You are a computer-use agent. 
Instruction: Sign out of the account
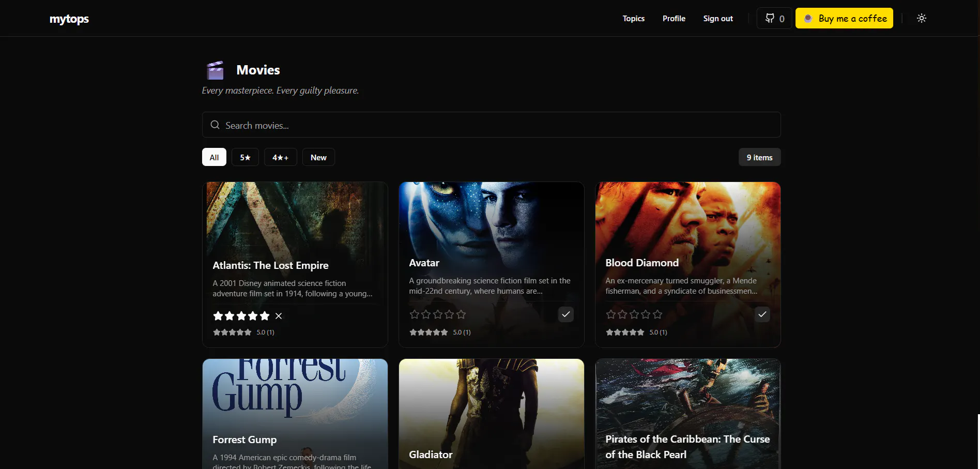pos(718,19)
